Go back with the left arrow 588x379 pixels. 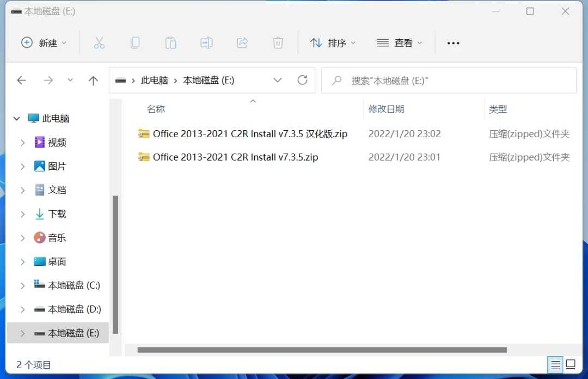tap(22, 80)
